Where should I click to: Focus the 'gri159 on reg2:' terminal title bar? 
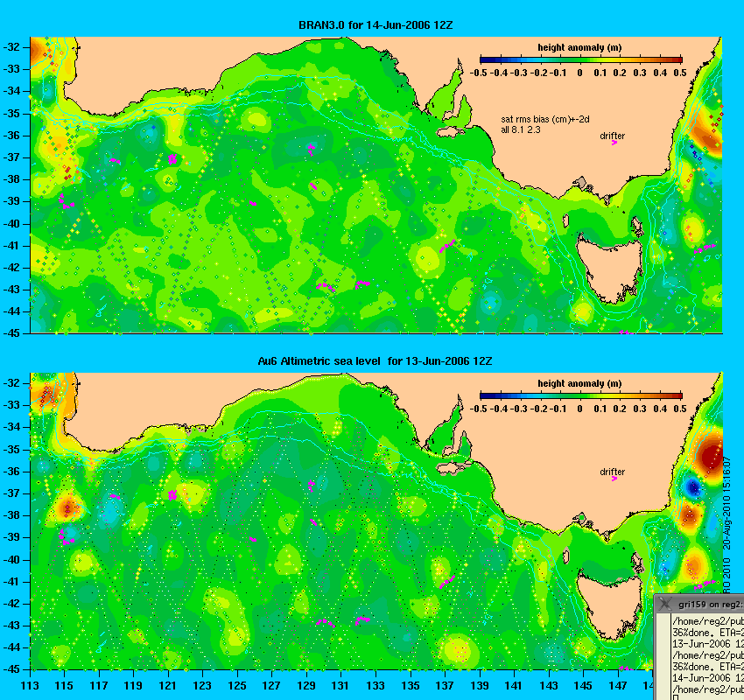pyautogui.click(x=699, y=604)
